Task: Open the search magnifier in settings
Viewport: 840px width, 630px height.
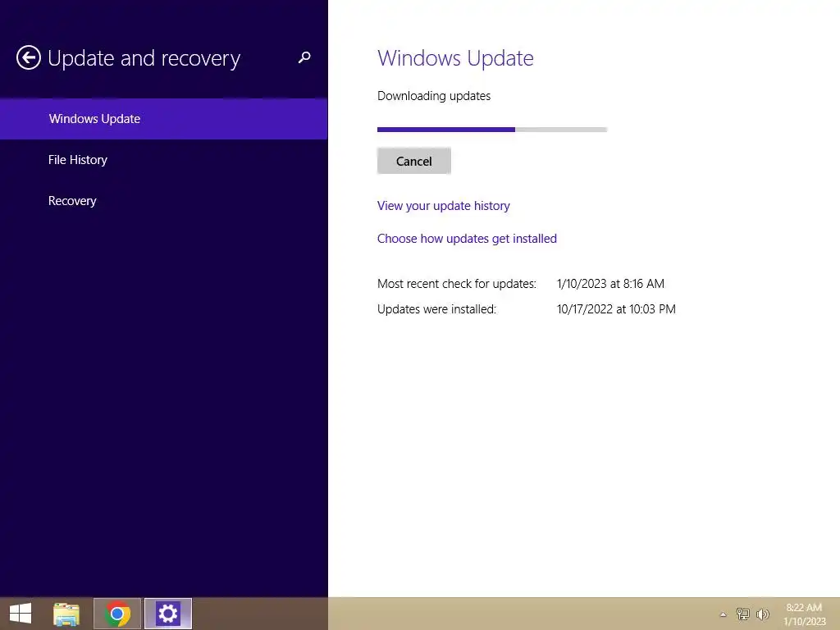Action: (x=304, y=57)
